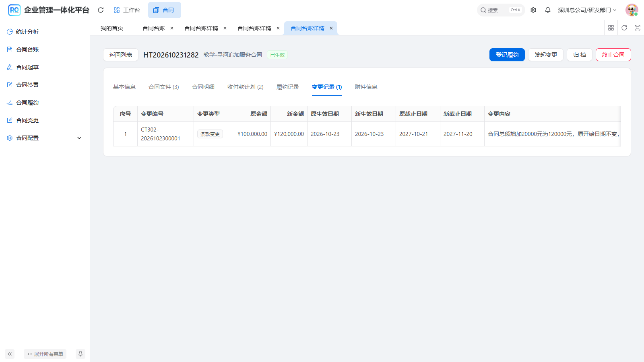This screenshot has height=362, width=644.
Task: Click the refresh icon beside platform title
Action: tap(101, 10)
